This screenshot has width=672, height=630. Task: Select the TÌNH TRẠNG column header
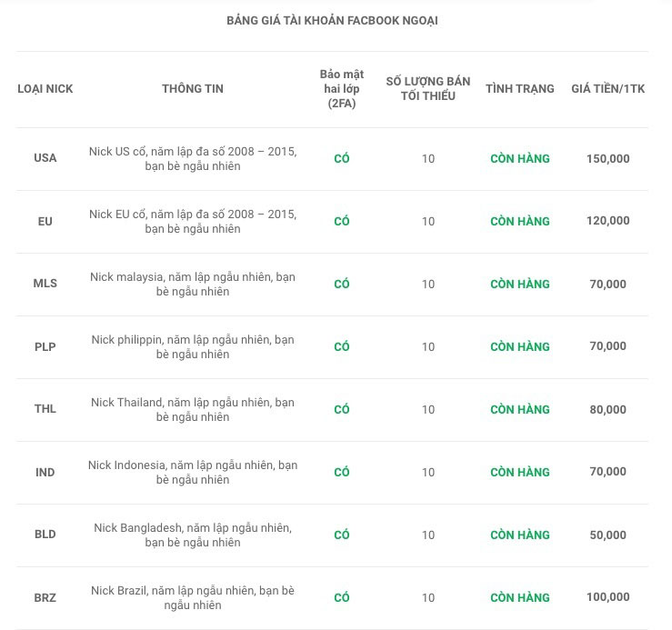point(520,89)
